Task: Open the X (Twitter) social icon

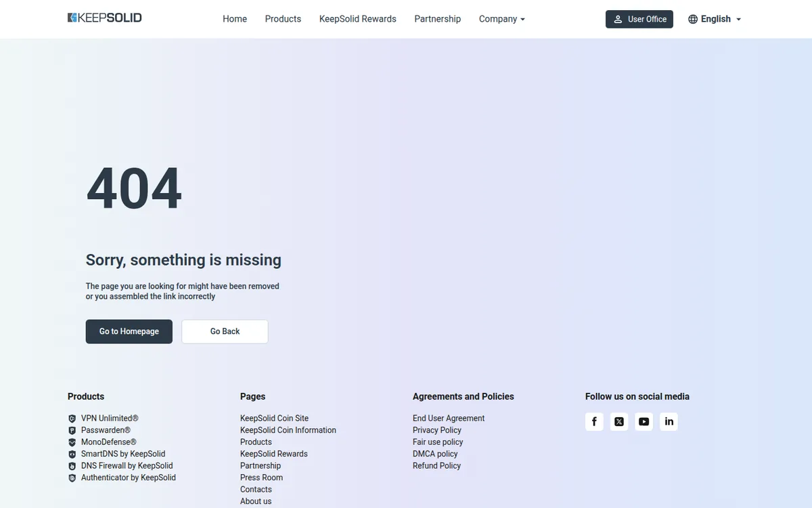Action: (619, 421)
